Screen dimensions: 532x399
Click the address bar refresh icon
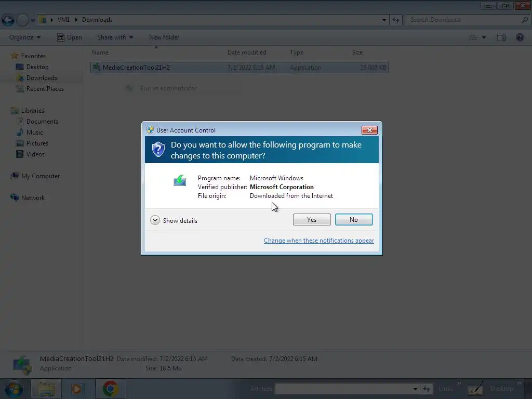[x=395, y=20]
